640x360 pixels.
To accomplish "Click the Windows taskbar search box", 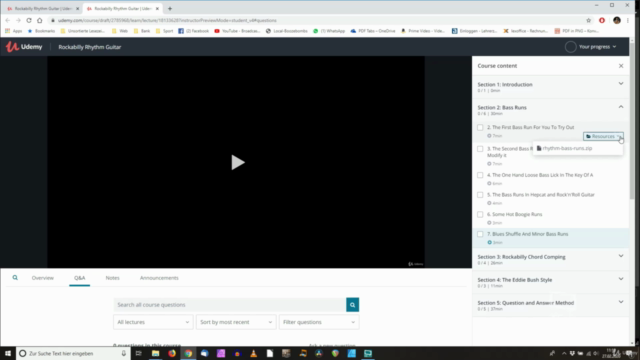I will 73,353.
